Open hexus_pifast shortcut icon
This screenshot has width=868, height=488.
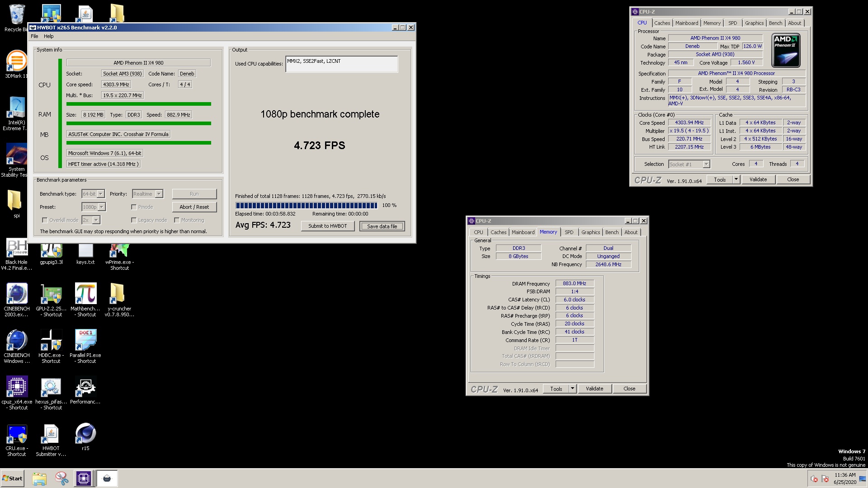click(x=51, y=393)
